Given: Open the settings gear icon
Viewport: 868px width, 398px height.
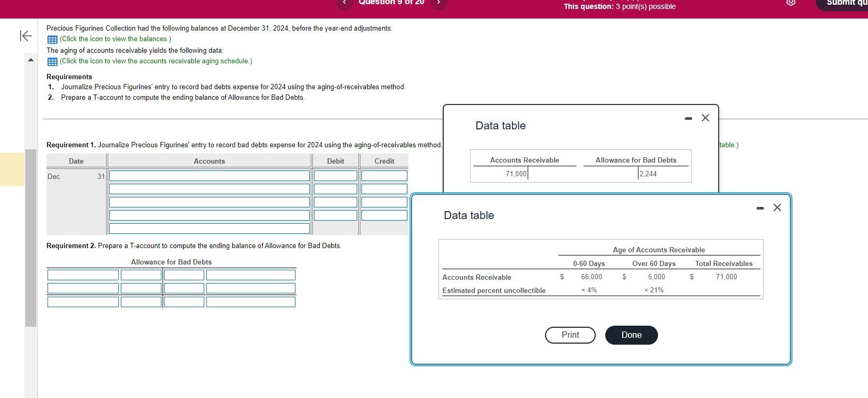Looking at the screenshot, I should (x=790, y=3).
